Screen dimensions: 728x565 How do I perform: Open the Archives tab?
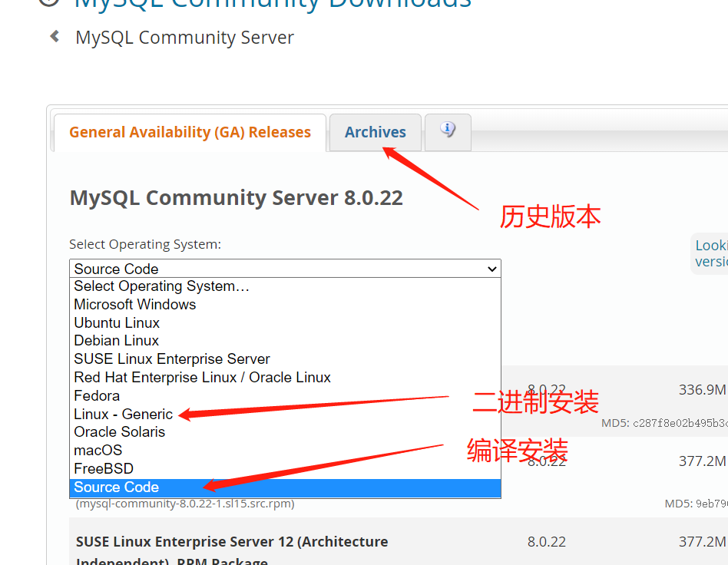point(376,132)
